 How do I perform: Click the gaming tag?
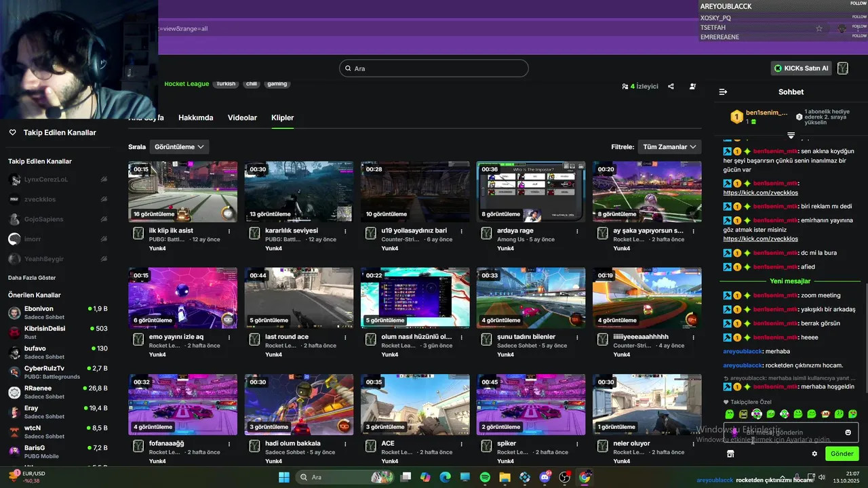click(x=277, y=84)
